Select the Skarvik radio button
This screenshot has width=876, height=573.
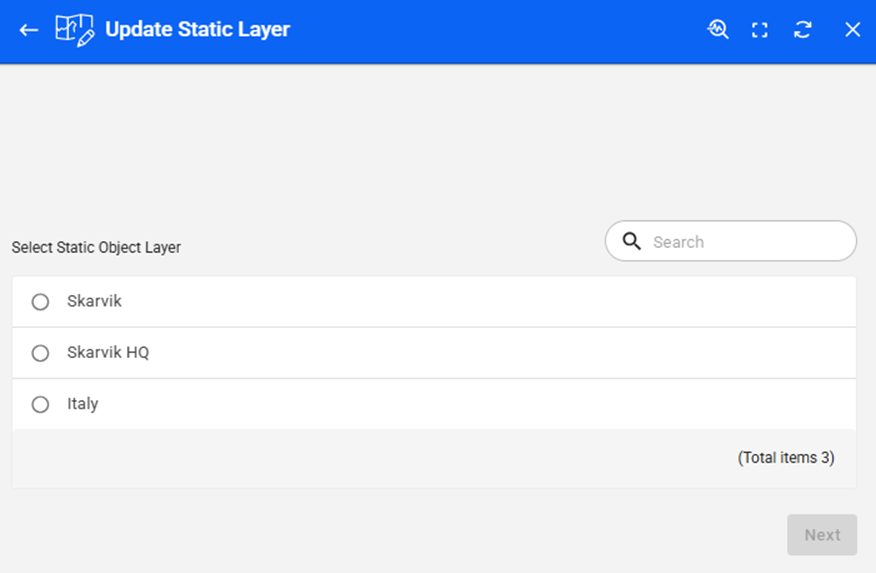[x=40, y=302]
